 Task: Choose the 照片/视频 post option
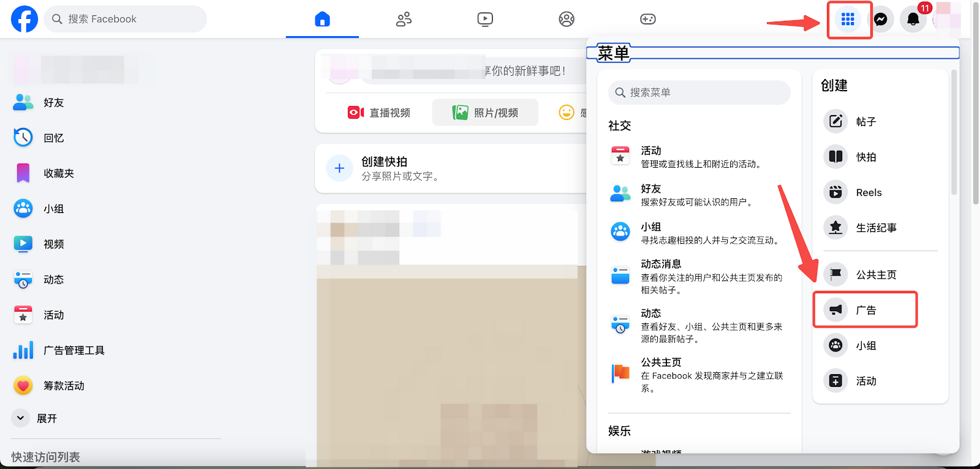[x=485, y=113]
